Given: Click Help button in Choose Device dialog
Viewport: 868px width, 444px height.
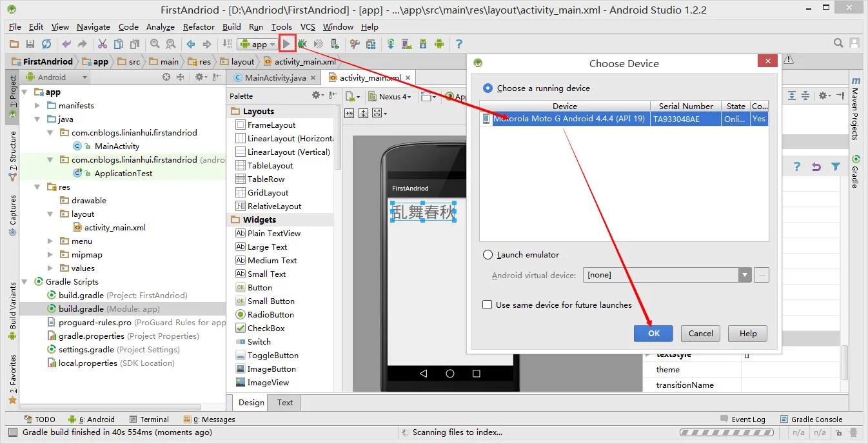Looking at the screenshot, I should (748, 333).
